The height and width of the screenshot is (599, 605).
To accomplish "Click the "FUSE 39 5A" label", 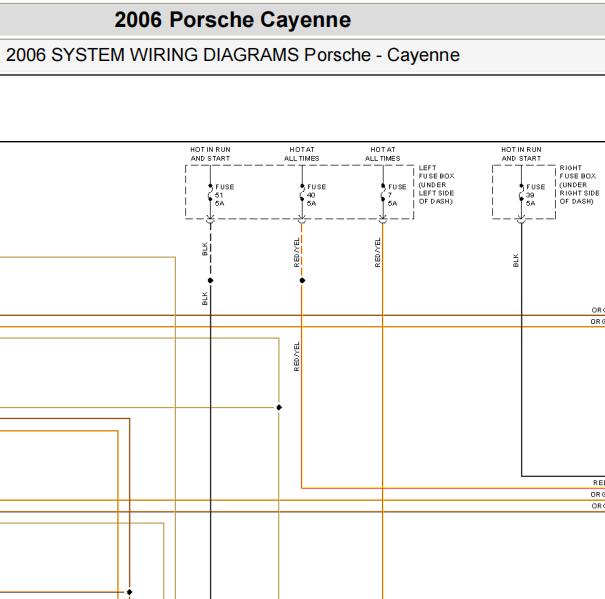I will 536,195.
